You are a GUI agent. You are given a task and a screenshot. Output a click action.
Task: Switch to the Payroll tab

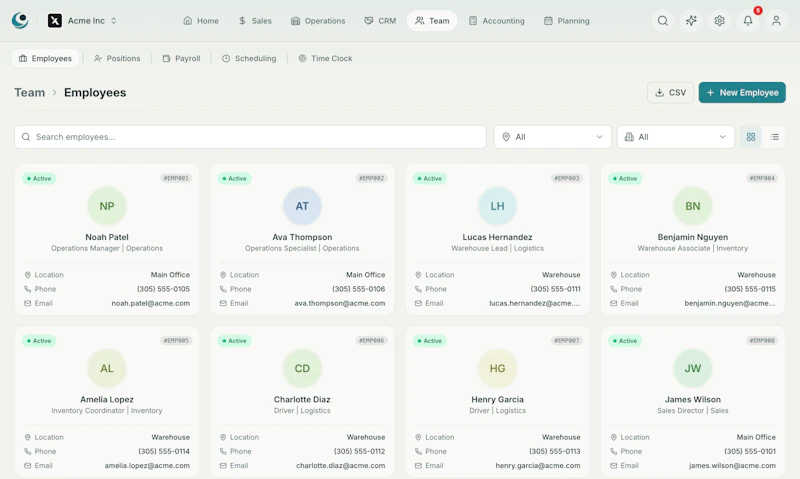(x=181, y=59)
